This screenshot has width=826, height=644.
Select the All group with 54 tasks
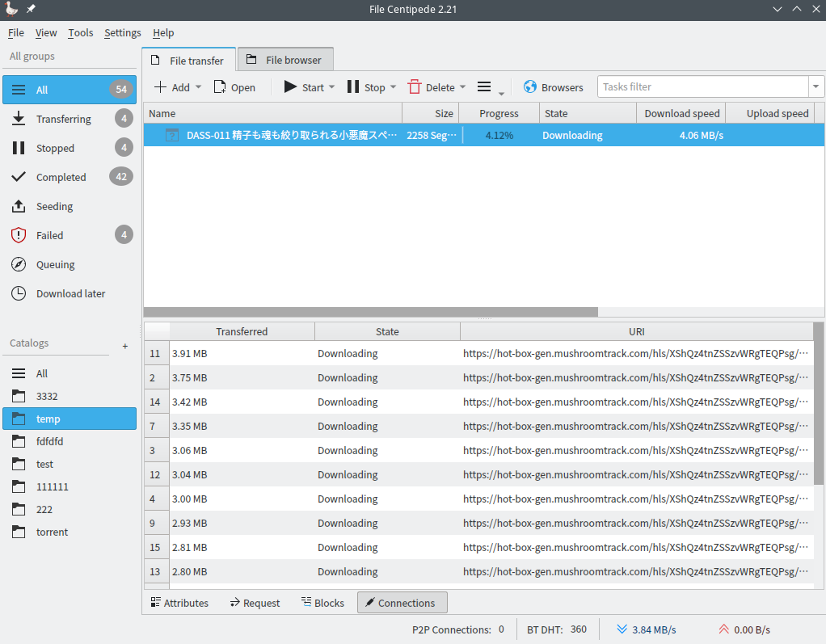tap(70, 90)
